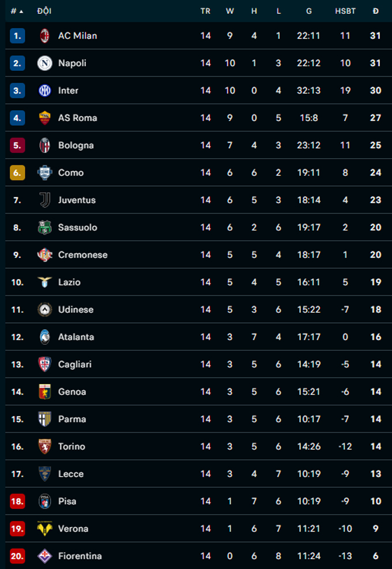Click the Torino bull crest
Viewport: 392px width, 569px height.
(x=44, y=447)
